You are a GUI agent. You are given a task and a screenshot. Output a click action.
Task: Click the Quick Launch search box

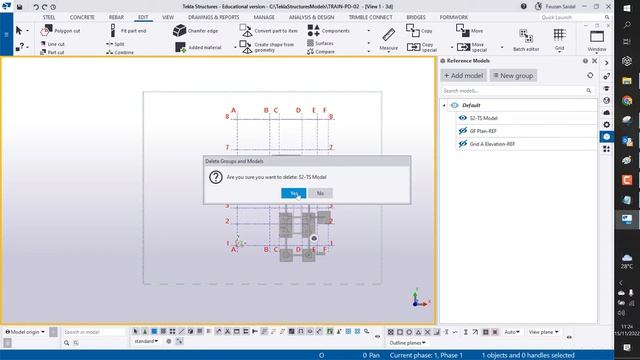575,17
